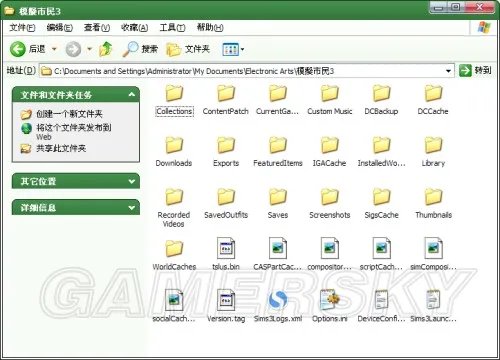
Task: Select the SavedOutfits folder
Action: (226, 203)
